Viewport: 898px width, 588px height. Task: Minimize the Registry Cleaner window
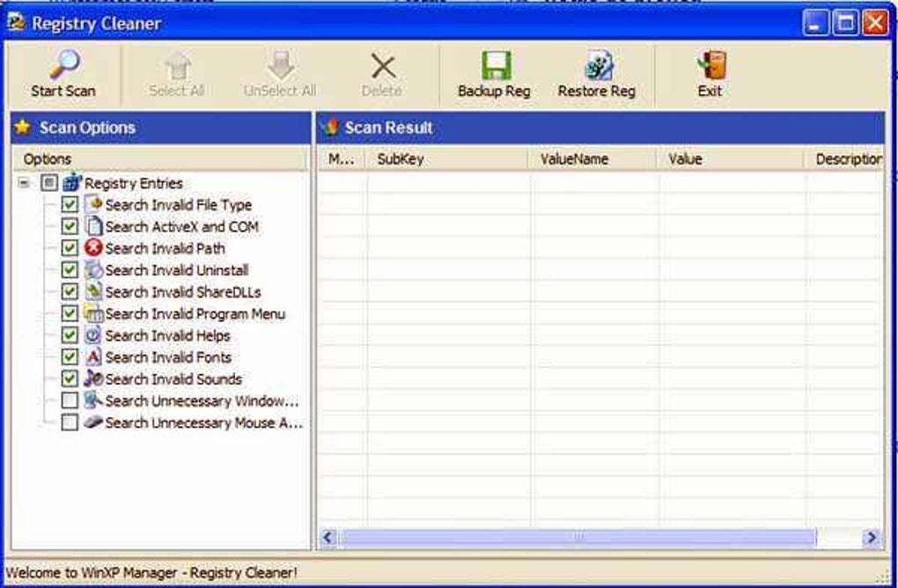coord(815,23)
